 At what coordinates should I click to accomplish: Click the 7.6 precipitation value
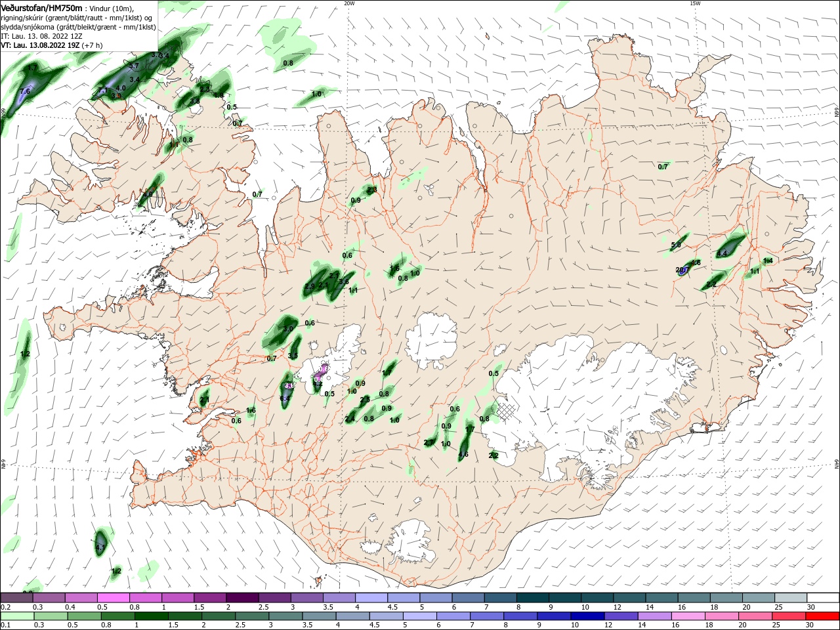(x=25, y=91)
